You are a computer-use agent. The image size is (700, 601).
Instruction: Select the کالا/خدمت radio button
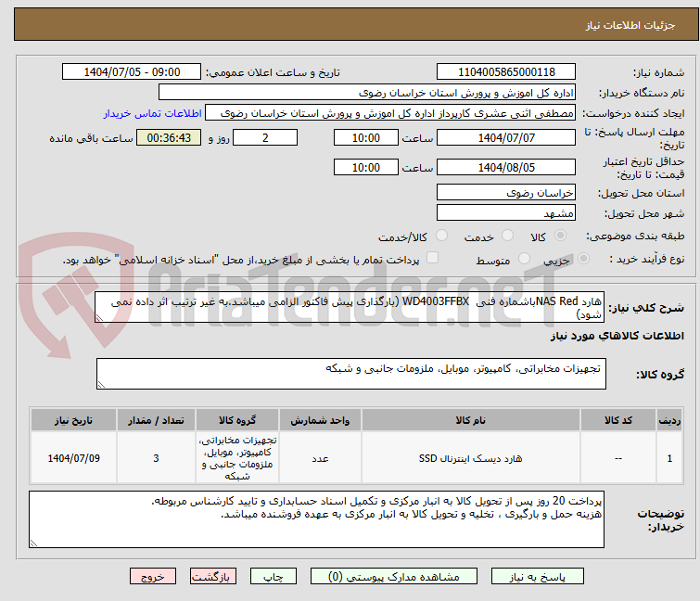point(441,236)
